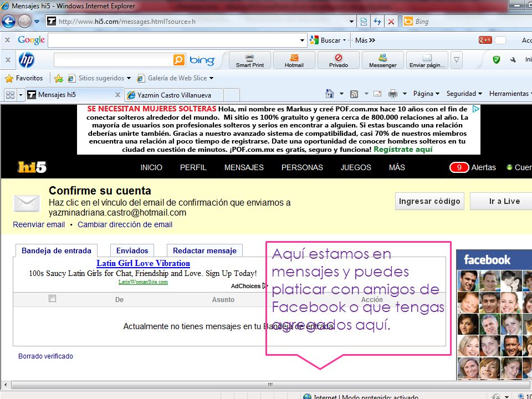
Task: Click the horizontal scrollbar at page bottom
Action: (x=270, y=385)
